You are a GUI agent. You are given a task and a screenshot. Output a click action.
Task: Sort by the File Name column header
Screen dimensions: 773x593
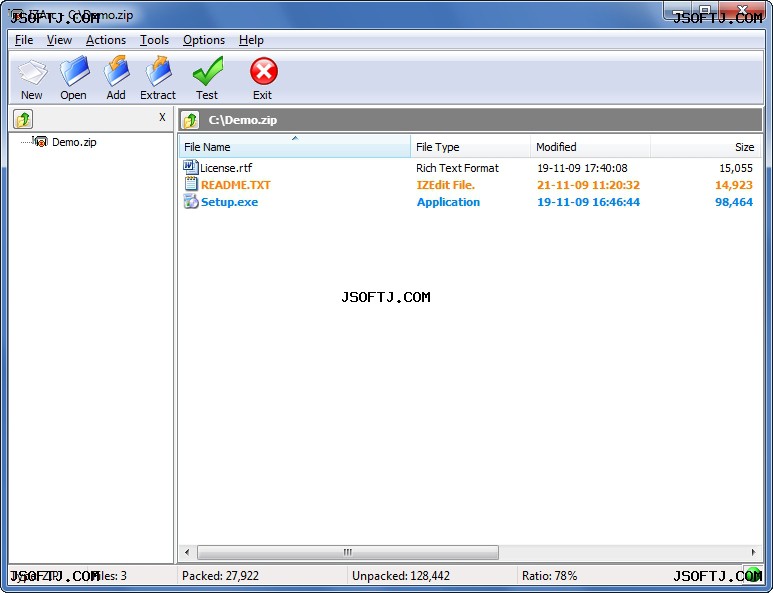click(x=295, y=146)
